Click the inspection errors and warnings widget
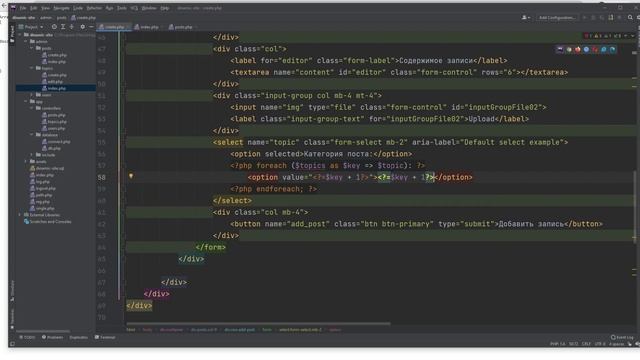 pos(608,36)
